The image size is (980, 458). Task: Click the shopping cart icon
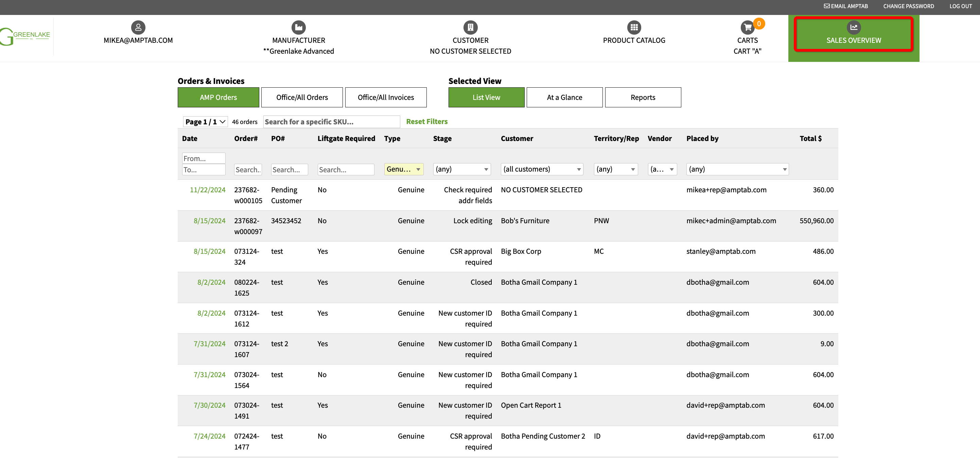tap(747, 28)
